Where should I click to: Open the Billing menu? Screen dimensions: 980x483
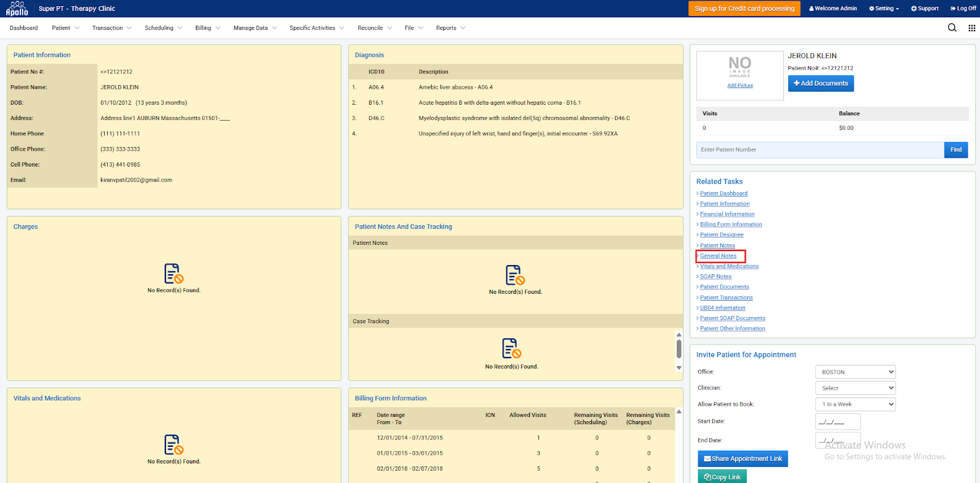[208, 28]
